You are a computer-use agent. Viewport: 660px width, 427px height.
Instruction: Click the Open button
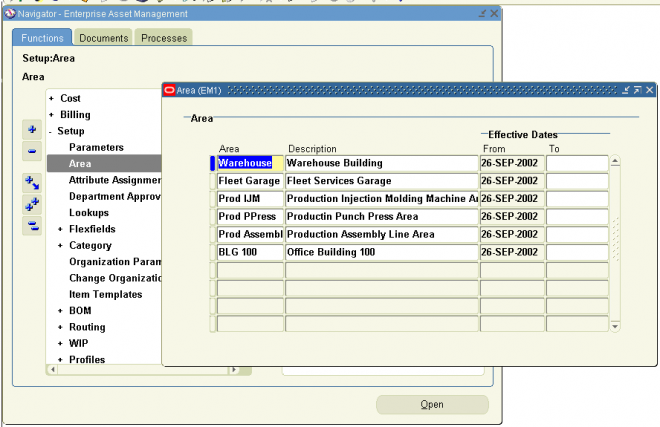click(x=432, y=405)
